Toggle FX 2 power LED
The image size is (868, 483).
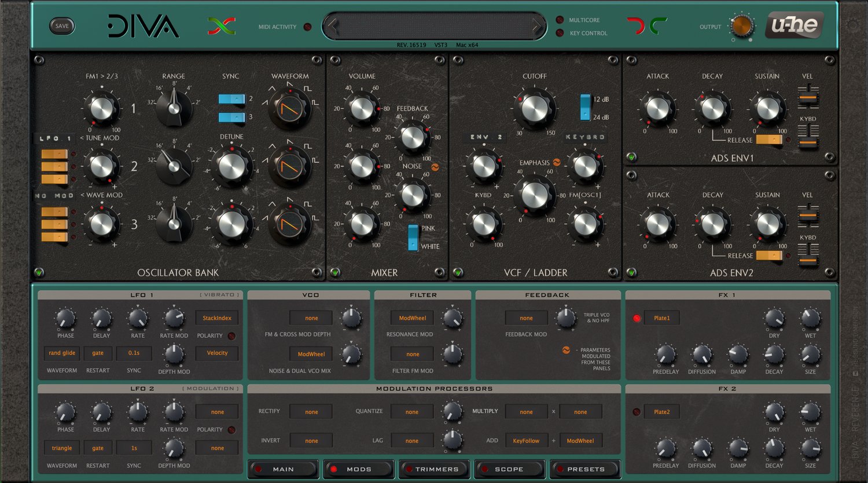click(x=637, y=412)
